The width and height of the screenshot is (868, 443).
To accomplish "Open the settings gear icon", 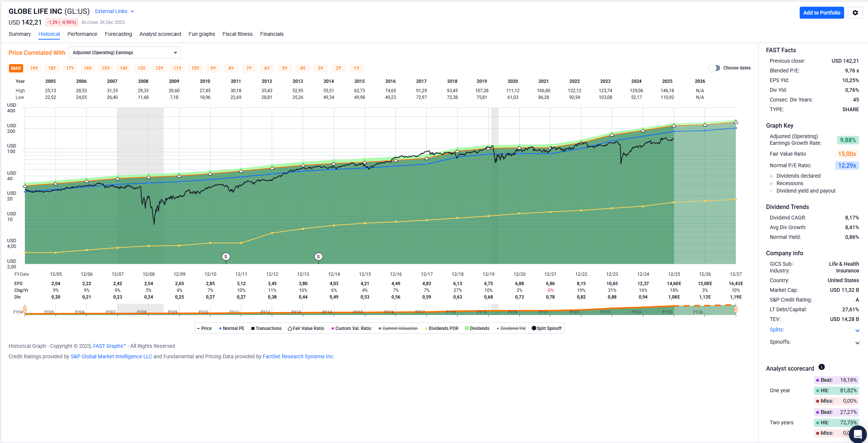I will point(855,13).
